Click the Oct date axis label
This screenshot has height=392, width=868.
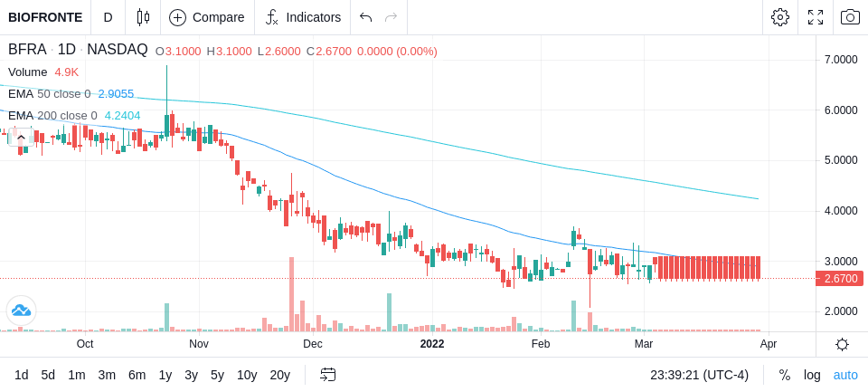coord(85,344)
